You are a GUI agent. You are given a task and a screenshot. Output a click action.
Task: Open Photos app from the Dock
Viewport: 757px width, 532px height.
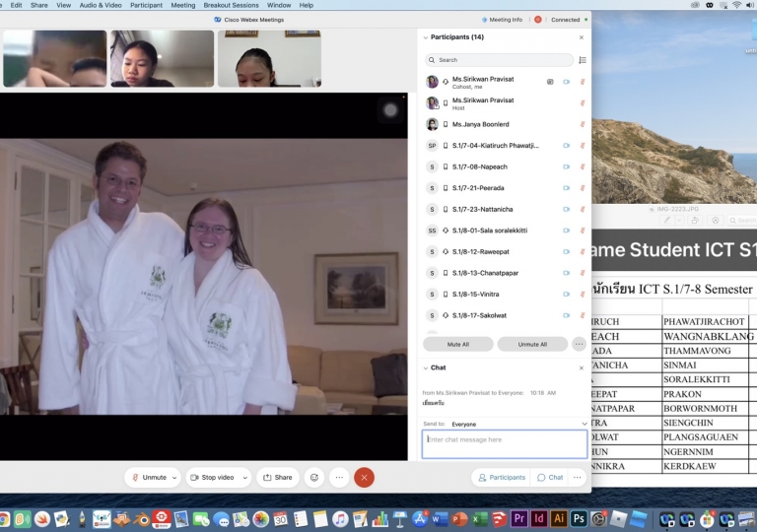pyautogui.click(x=260, y=519)
